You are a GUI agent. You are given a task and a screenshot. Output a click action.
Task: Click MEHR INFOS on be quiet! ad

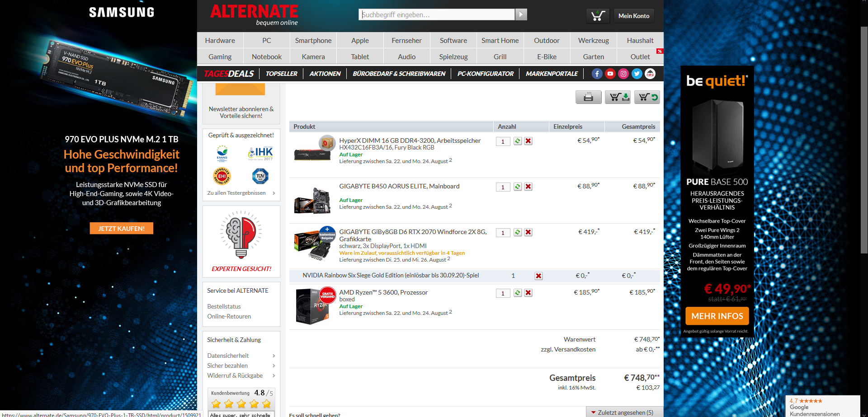point(717,316)
